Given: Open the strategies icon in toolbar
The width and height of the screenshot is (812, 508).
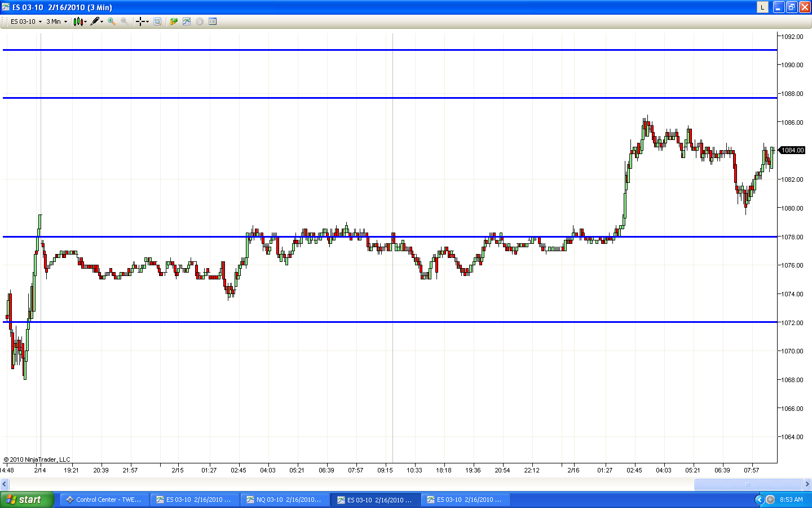Looking at the screenshot, I should (x=174, y=21).
